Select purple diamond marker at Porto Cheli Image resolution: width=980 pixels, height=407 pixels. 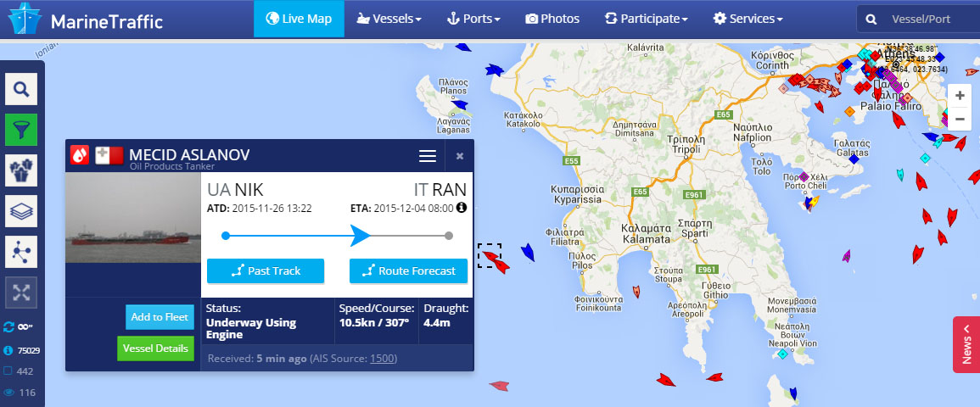click(x=804, y=176)
